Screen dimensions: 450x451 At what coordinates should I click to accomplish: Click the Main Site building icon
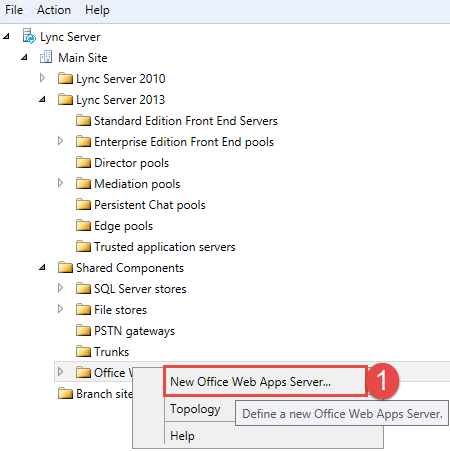point(46,57)
